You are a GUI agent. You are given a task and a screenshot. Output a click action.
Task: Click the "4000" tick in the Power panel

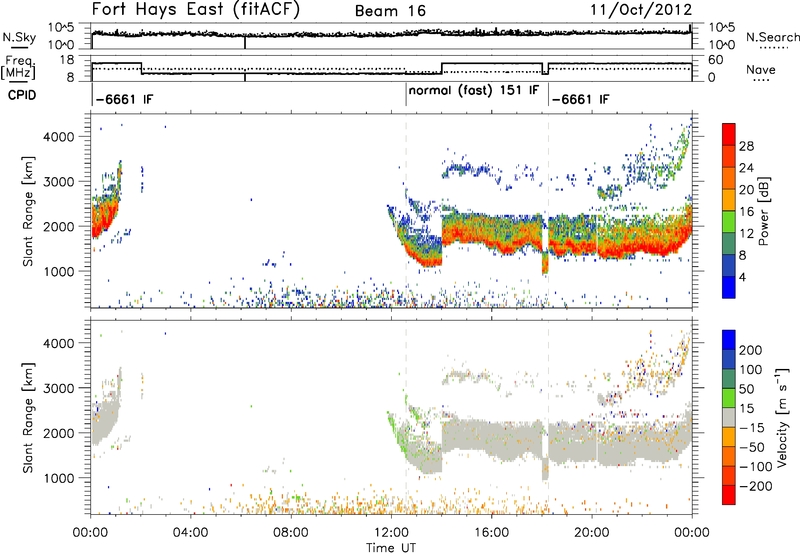[59, 137]
